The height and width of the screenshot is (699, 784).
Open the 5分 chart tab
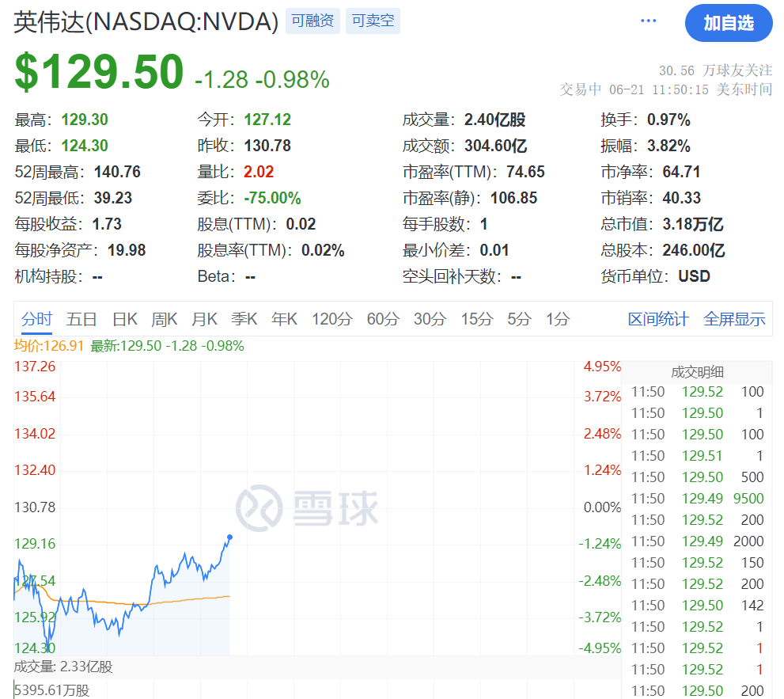(x=519, y=319)
